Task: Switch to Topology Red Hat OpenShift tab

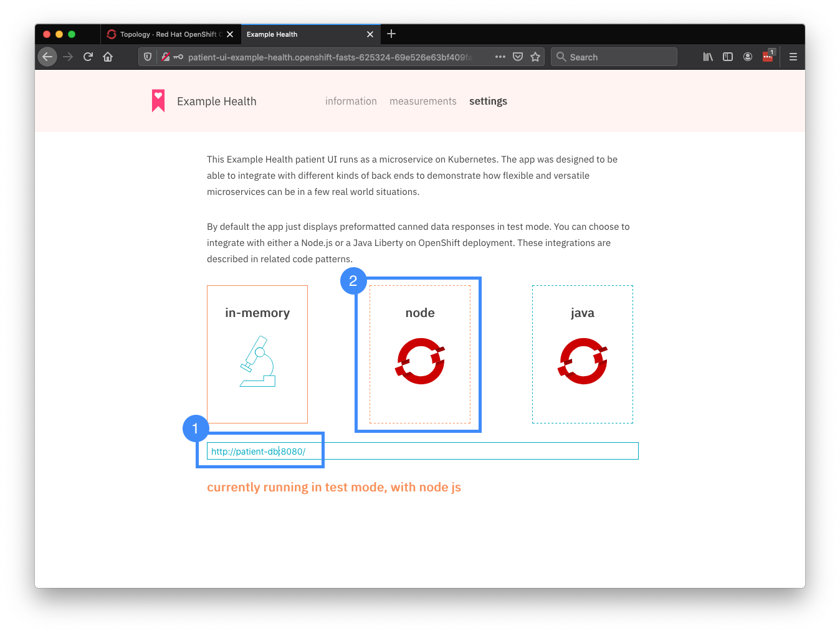Action: (x=170, y=34)
